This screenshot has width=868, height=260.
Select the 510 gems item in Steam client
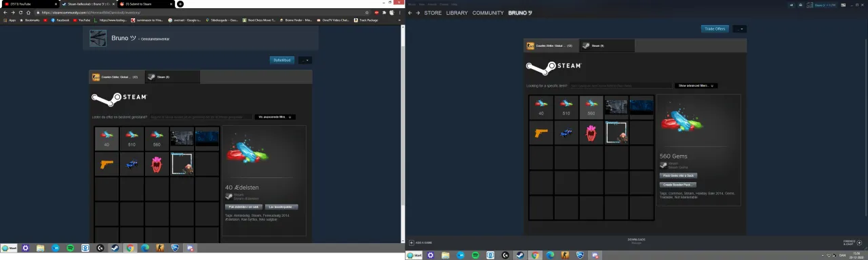point(566,108)
